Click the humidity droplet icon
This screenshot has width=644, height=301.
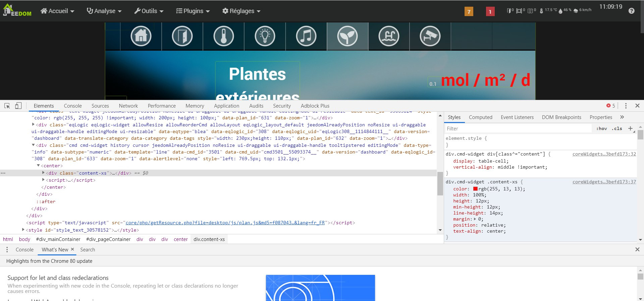point(560,11)
